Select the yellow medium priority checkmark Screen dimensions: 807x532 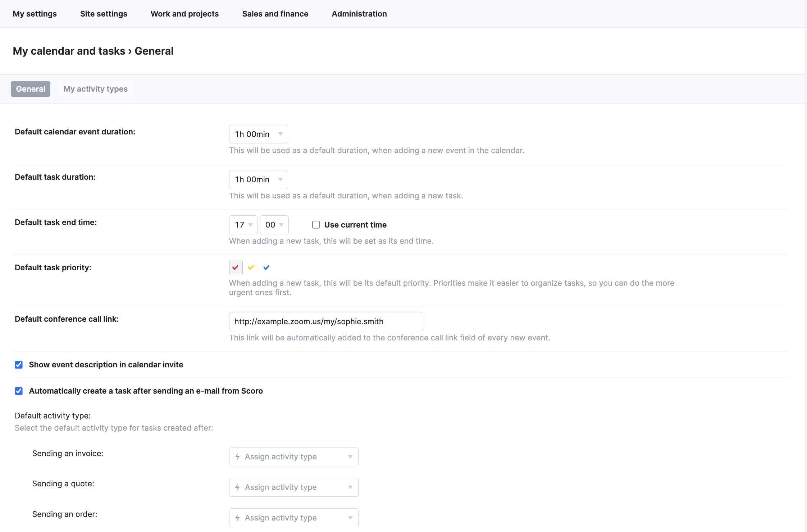click(251, 267)
